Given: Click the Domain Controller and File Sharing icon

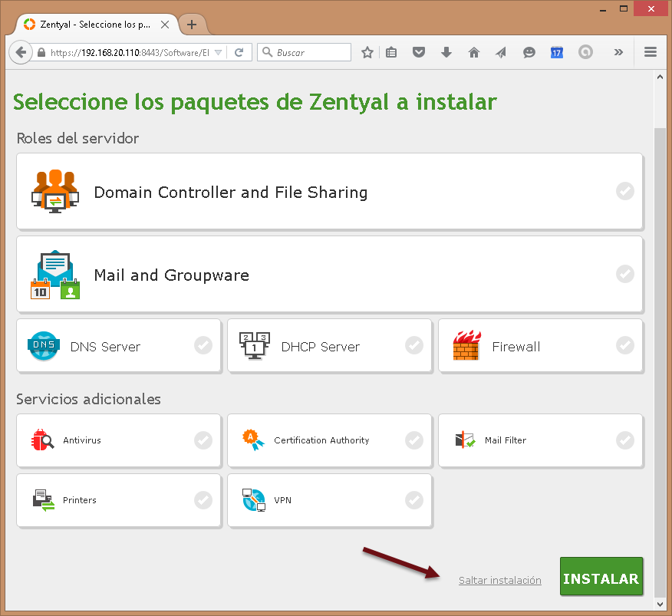Looking at the screenshot, I should tap(54, 191).
